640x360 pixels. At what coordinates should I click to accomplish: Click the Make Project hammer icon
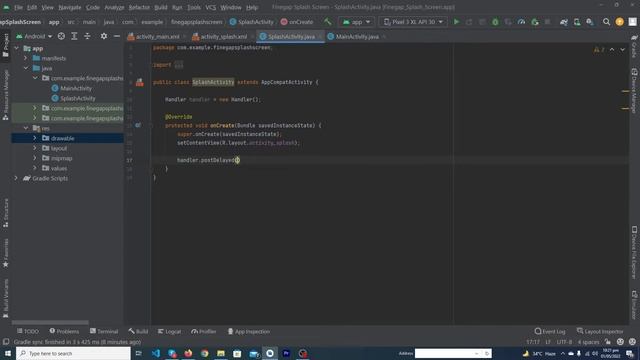(327, 22)
